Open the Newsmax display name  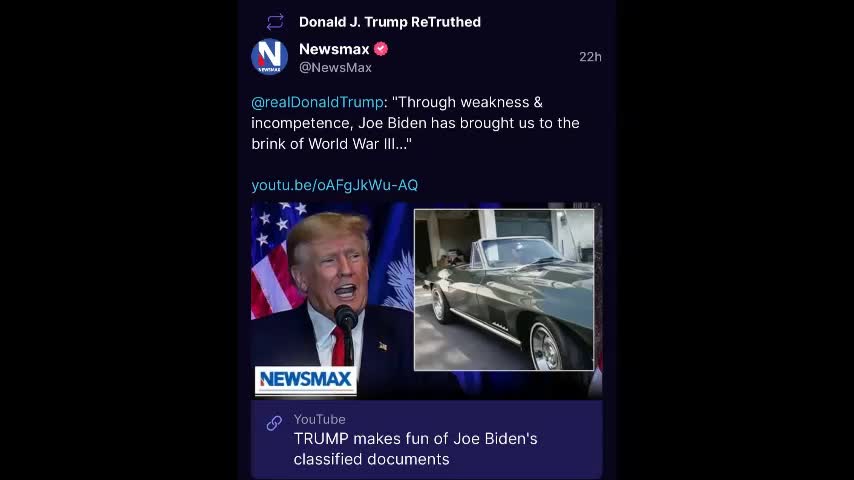click(334, 49)
